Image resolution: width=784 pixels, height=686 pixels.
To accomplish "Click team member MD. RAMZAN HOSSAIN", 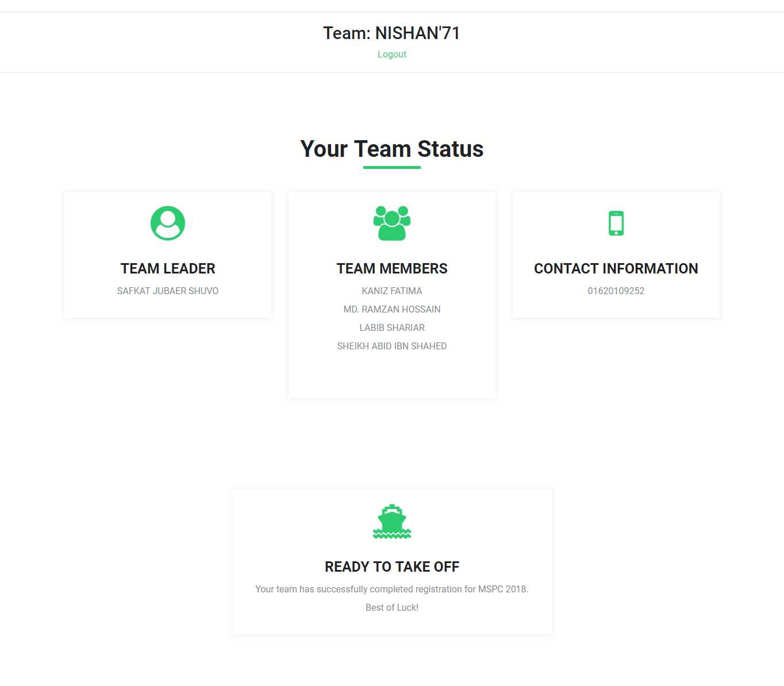I will (x=392, y=309).
